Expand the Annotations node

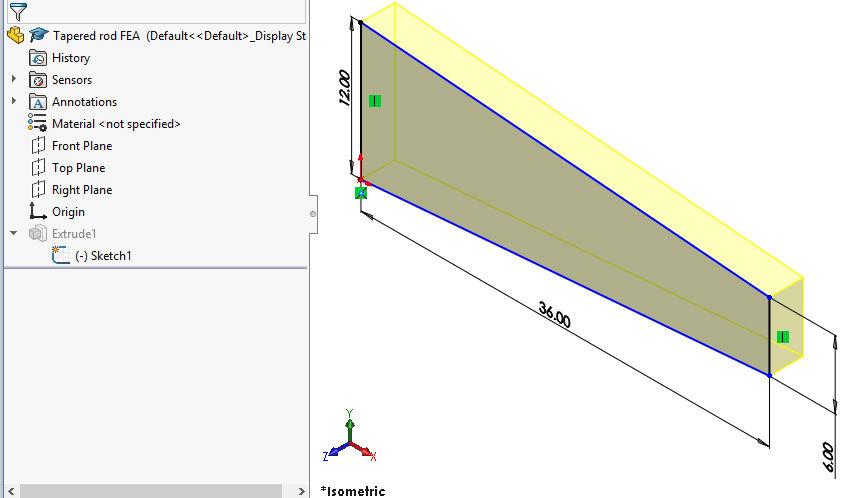click(14, 102)
